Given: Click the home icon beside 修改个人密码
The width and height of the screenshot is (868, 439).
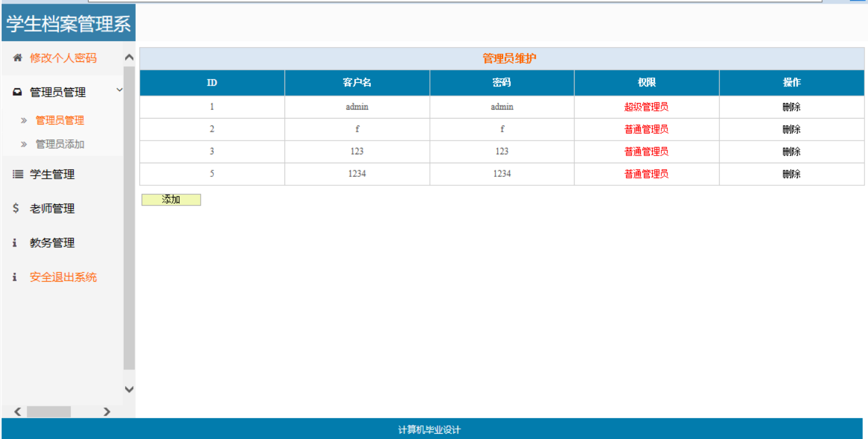Looking at the screenshot, I should pos(17,58).
